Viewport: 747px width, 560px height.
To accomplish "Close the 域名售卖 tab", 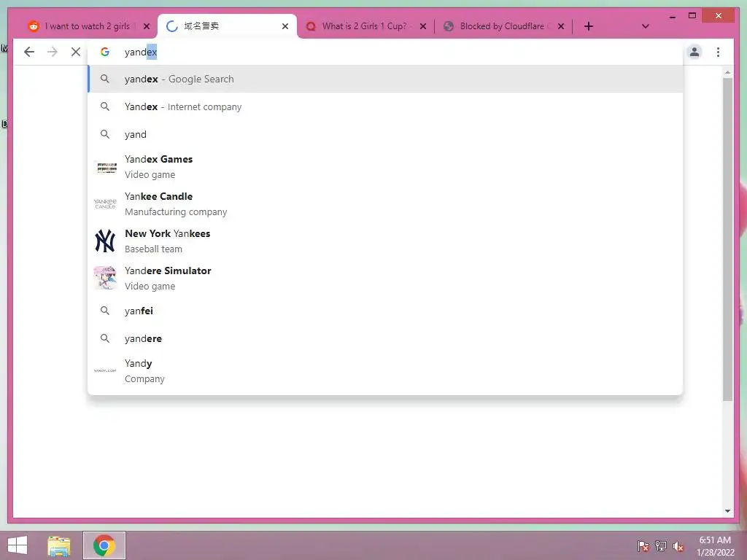I will [285, 26].
